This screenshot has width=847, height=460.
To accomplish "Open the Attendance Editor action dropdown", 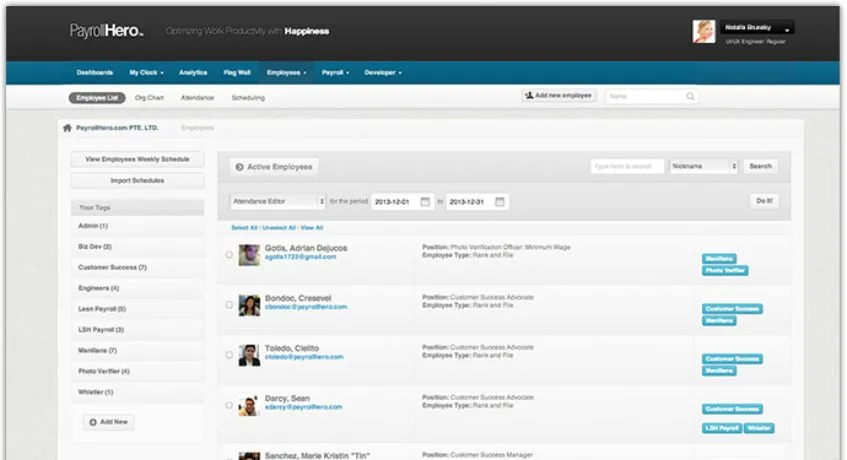I will [278, 201].
